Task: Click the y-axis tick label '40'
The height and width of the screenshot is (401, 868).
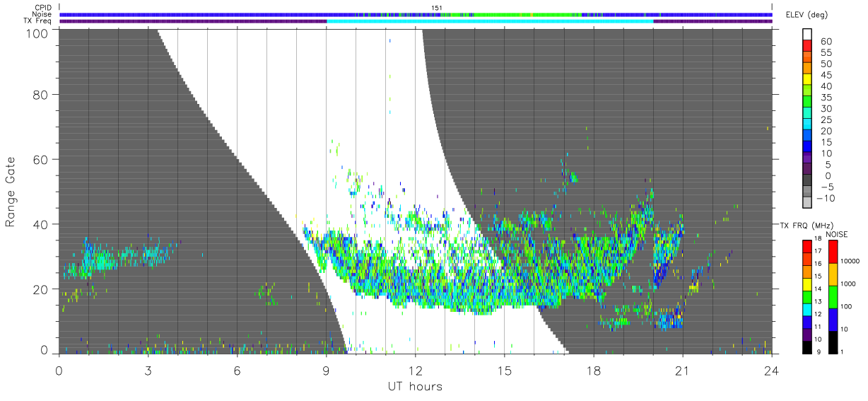Action: click(41, 224)
